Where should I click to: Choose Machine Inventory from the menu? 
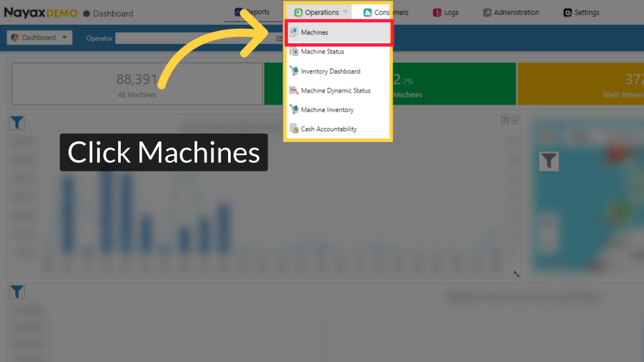[x=327, y=110]
